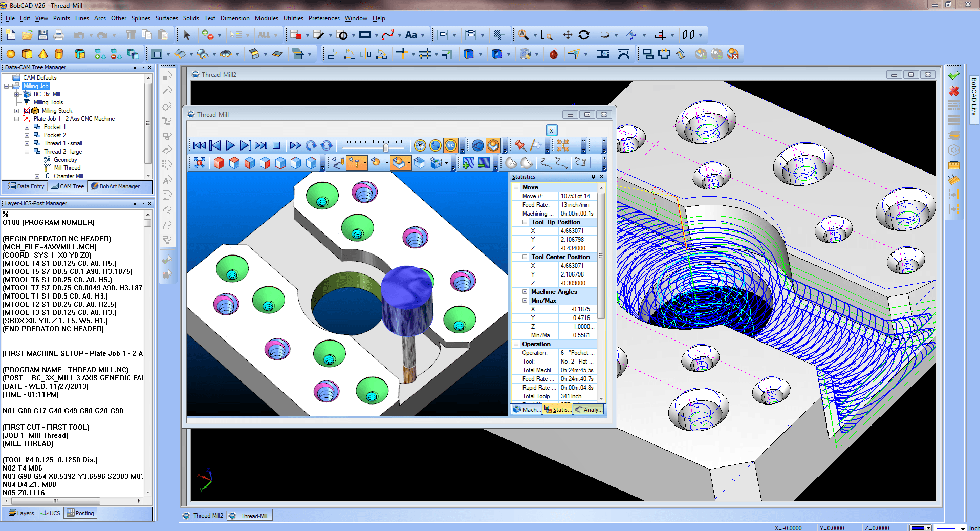This screenshot has height=531, width=980.
Task: Click the Stop simulation button
Action: tap(276, 145)
